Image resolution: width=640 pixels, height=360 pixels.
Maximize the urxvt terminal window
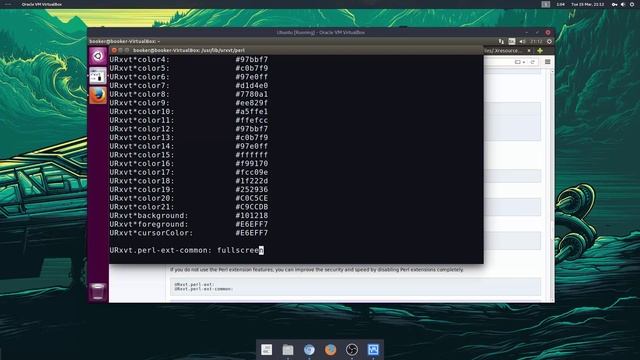pos(127,50)
